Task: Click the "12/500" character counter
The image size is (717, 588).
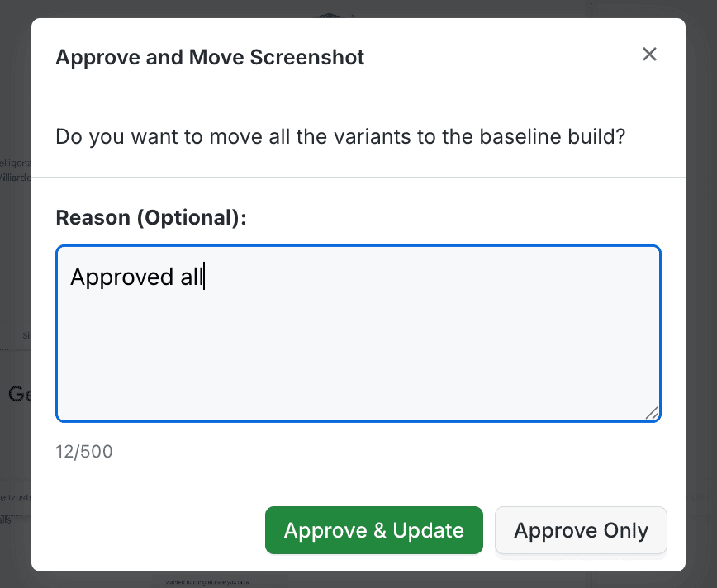Action: pyautogui.click(x=84, y=451)
